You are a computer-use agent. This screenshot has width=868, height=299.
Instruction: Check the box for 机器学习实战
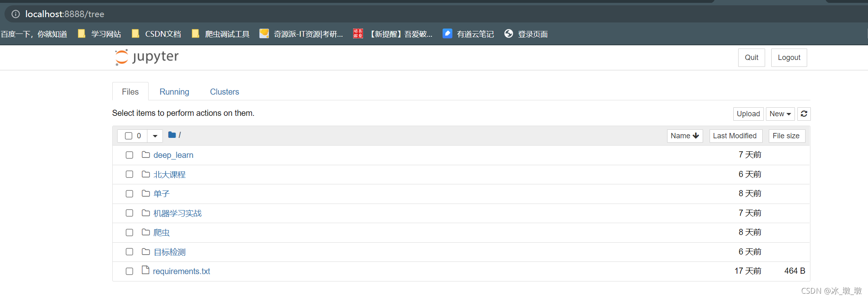pos(129,213)
